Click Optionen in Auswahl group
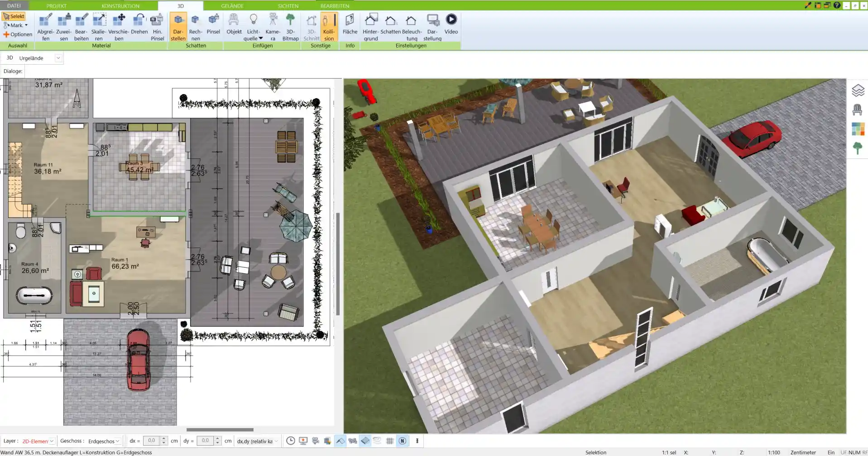Image resolution: width=868 pixels, height=456 pixels. tap(18, 34)
